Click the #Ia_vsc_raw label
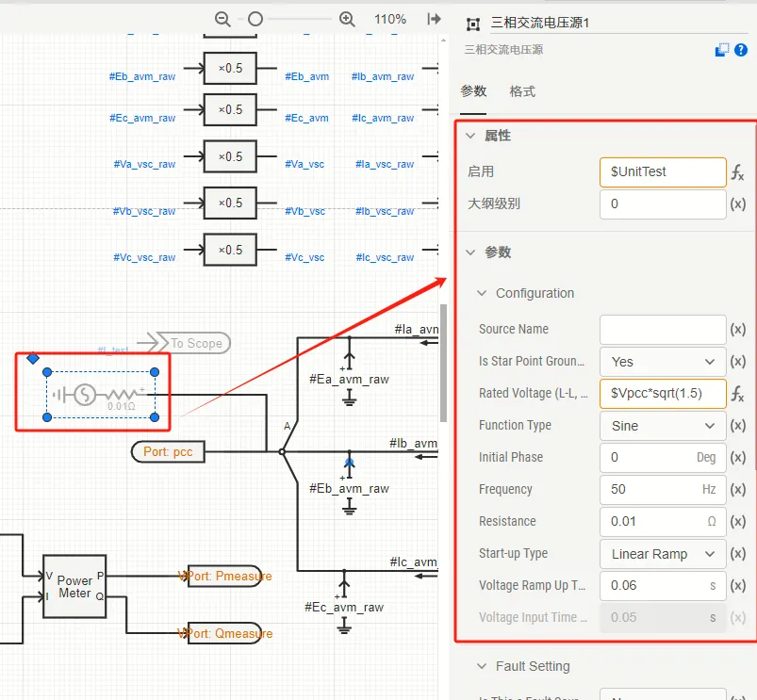The height and width of the screenshot is (700, 757). tap(385, 165)
